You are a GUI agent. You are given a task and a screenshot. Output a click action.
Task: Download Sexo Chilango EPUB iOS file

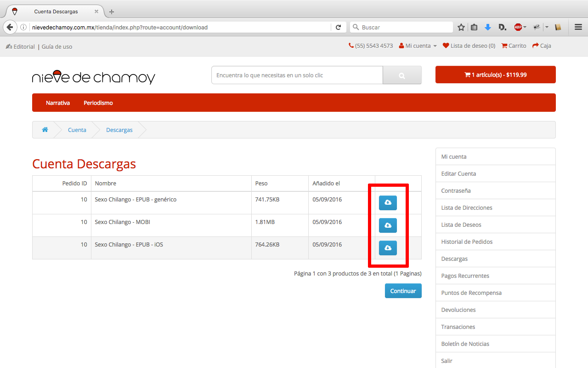388,248
